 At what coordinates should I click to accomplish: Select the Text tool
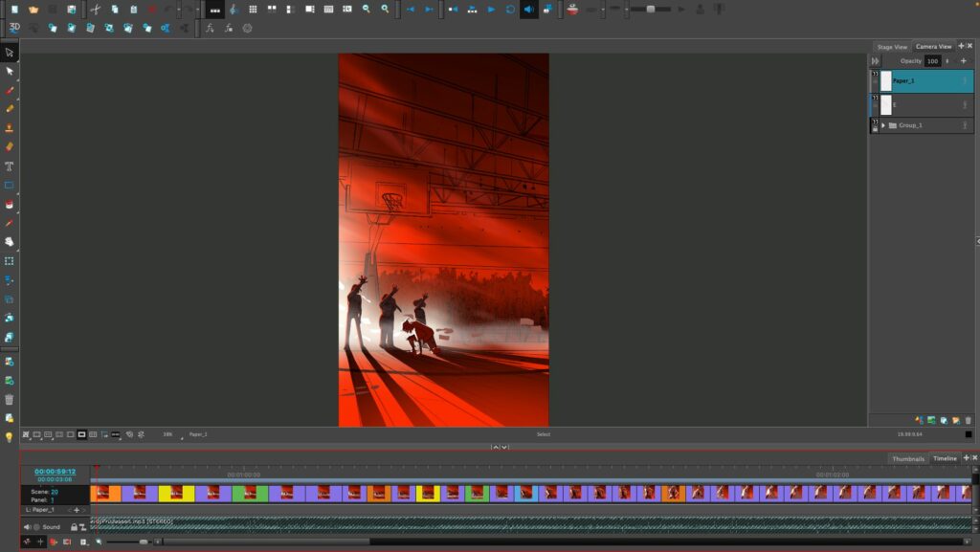(10, 166)
